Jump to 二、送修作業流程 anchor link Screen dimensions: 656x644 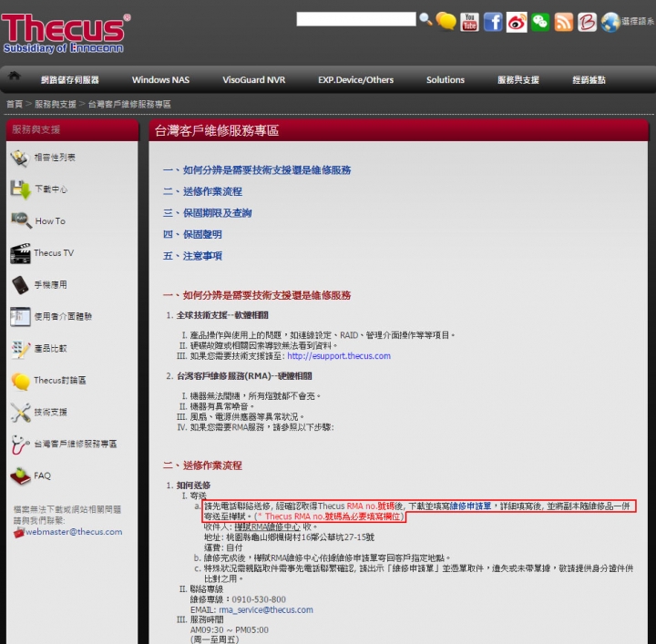pos(202,191)
